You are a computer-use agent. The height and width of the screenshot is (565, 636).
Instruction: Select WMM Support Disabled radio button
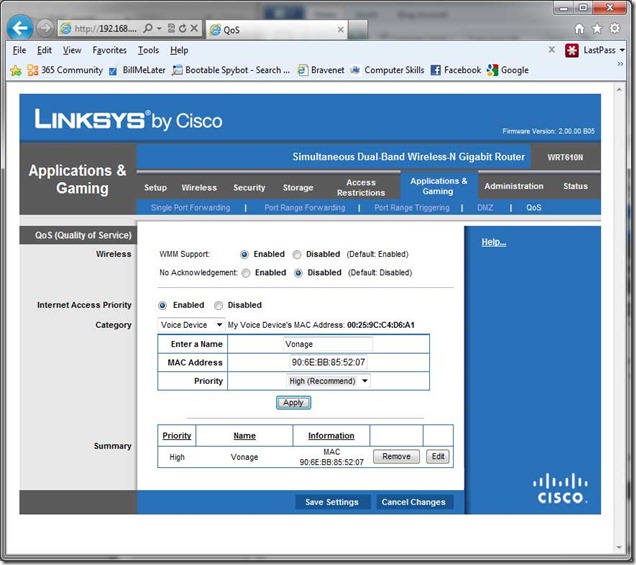297,255
